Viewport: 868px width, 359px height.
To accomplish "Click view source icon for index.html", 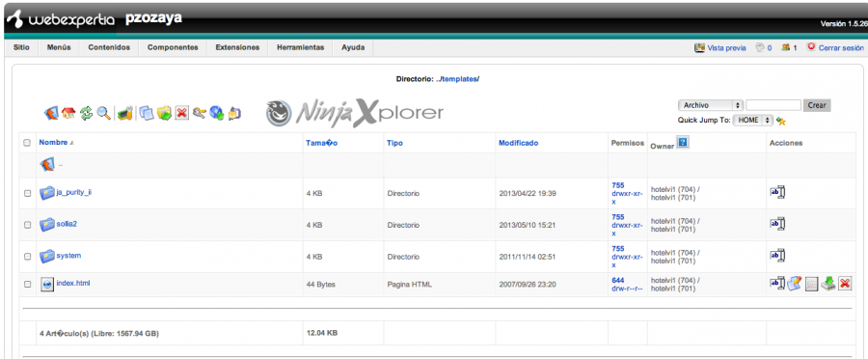I will coord(811,284).
